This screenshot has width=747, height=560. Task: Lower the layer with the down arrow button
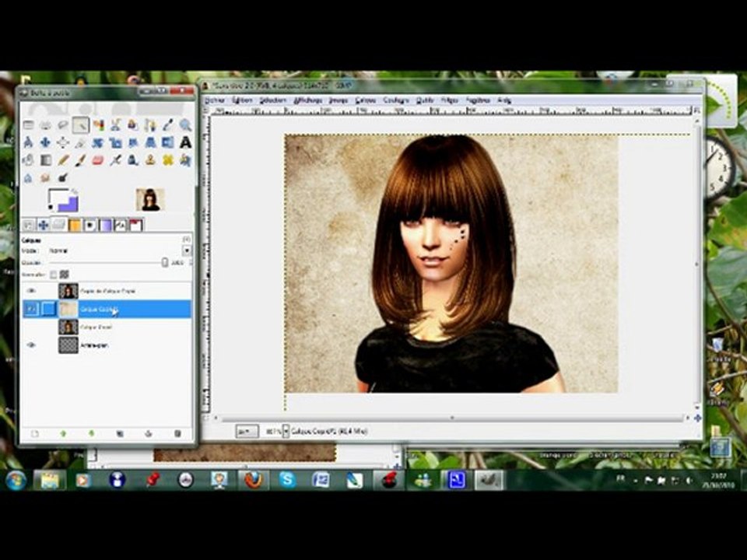(x=92, y=433)
